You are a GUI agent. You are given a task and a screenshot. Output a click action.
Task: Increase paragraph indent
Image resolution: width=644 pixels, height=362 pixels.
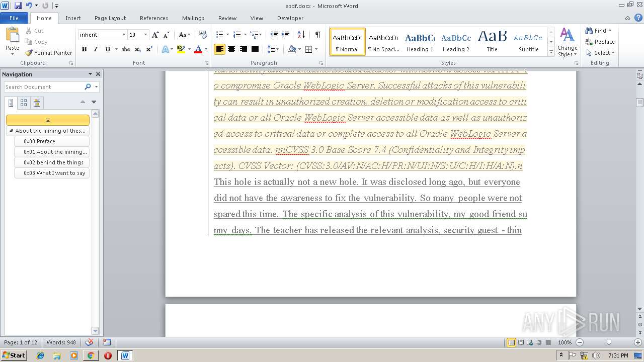coord(286,35)
